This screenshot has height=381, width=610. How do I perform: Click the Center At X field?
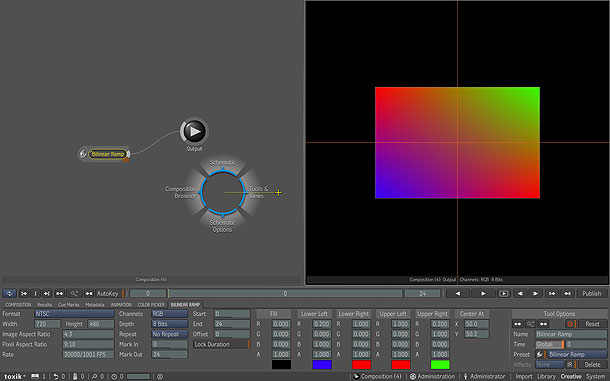tap(477, 324)
